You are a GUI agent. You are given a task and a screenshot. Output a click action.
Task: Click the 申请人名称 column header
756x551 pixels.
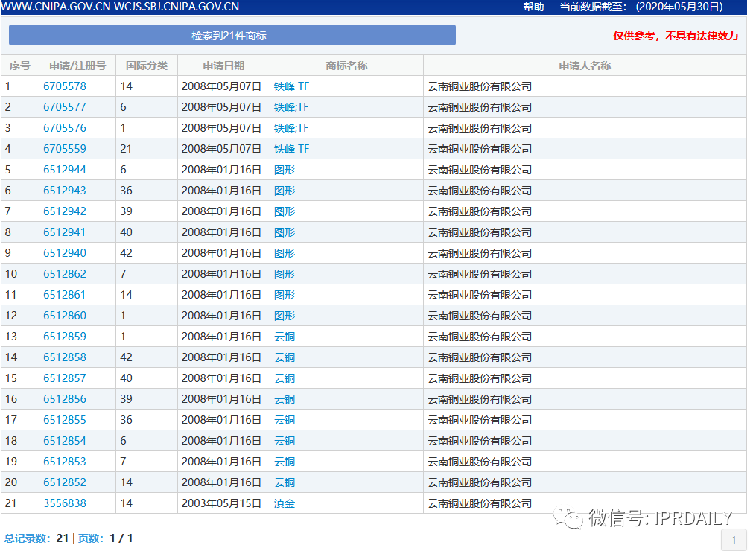click(585, 66)
